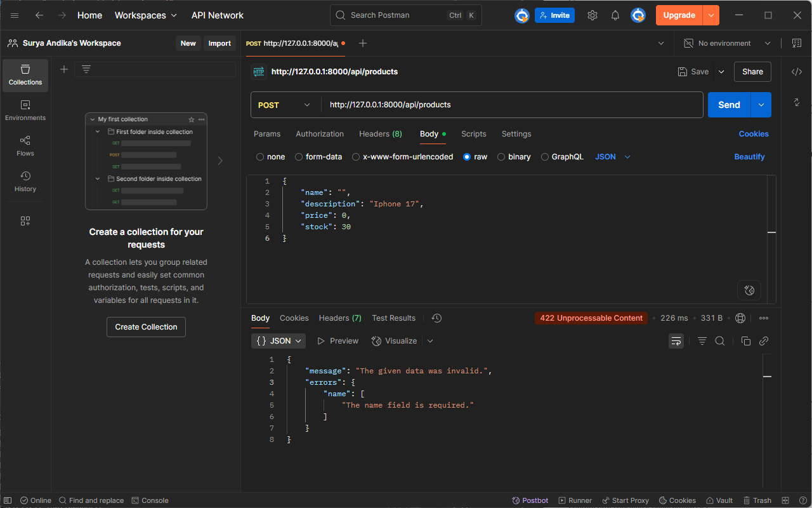Open the History sidebar panel

(25, 181)
